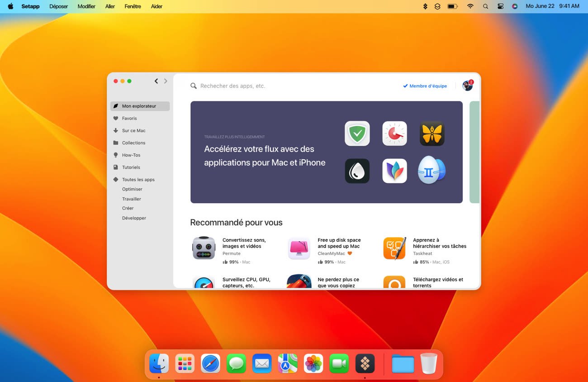The width and height of the screenshot is (588, 382).
Task: Click the Setapp icon in the Dock
Action: tap(365, 363)
